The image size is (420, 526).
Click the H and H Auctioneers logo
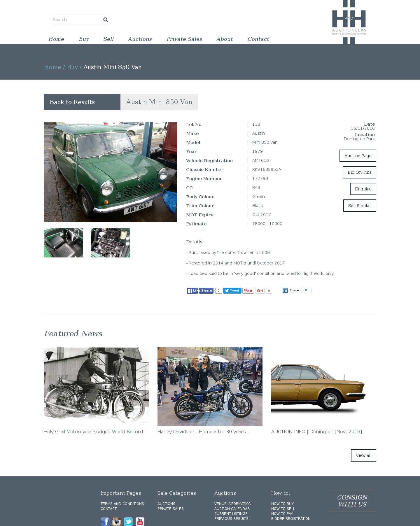point(349,22)
